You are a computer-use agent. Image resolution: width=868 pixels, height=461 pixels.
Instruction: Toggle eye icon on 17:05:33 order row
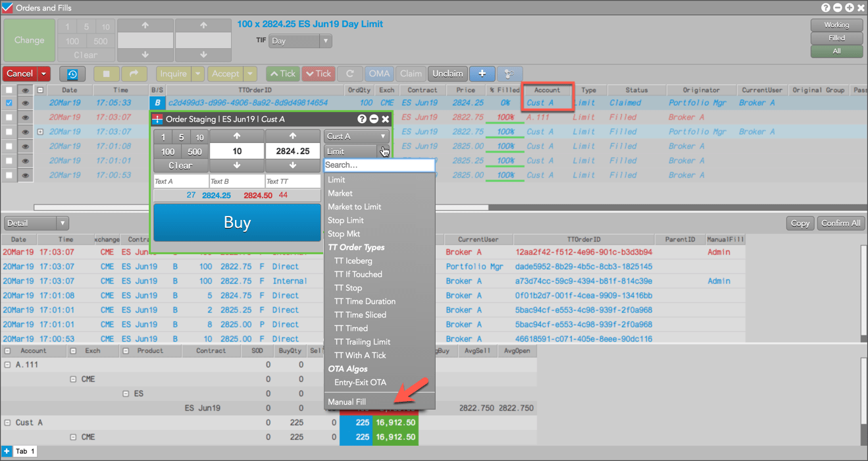click(26, 103)
